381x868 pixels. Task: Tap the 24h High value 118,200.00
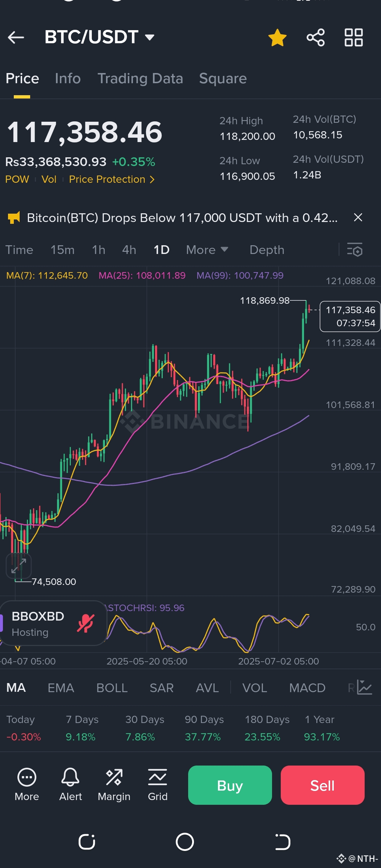[247, 136]
